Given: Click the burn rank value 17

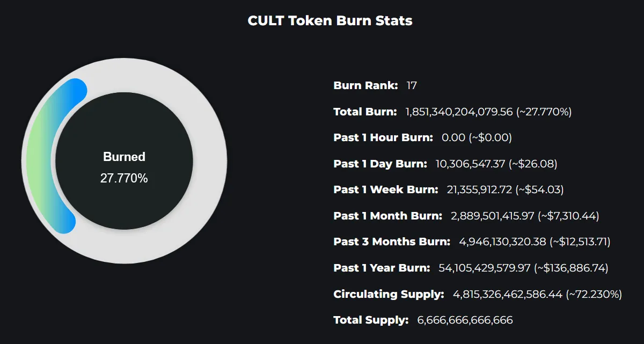Looking at the screenshot, I should (412, 85).
